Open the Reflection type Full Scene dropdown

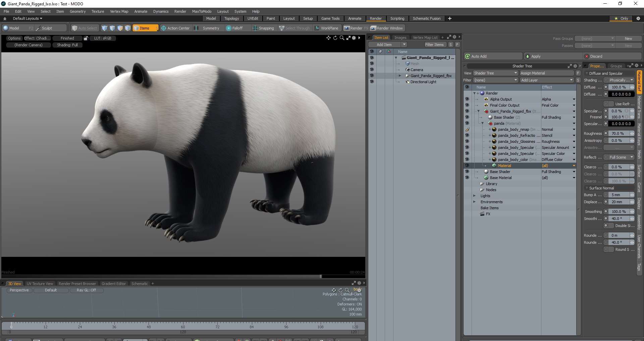point(621,157)
